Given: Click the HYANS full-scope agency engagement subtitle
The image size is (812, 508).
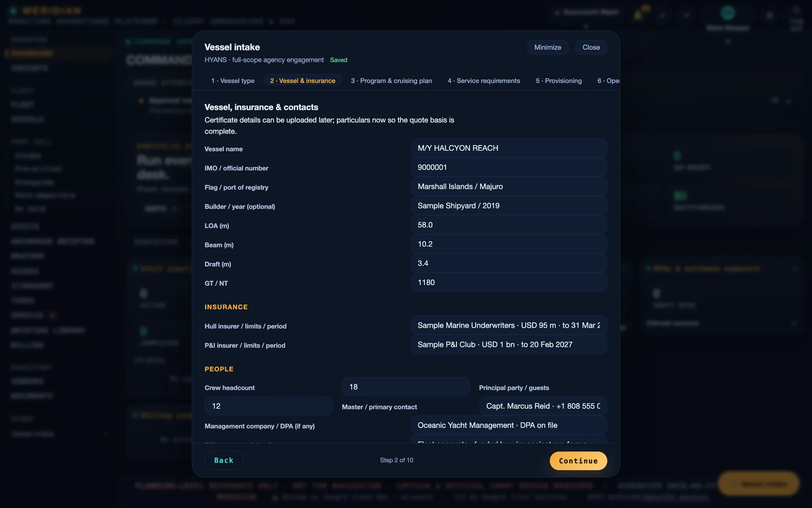Looking at the screenshot, I should coord(264,60).
